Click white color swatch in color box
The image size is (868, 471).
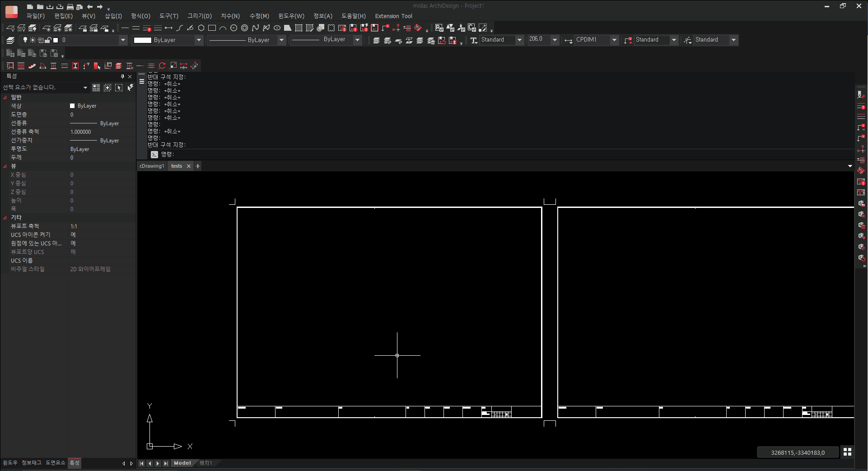click(142, 40)
